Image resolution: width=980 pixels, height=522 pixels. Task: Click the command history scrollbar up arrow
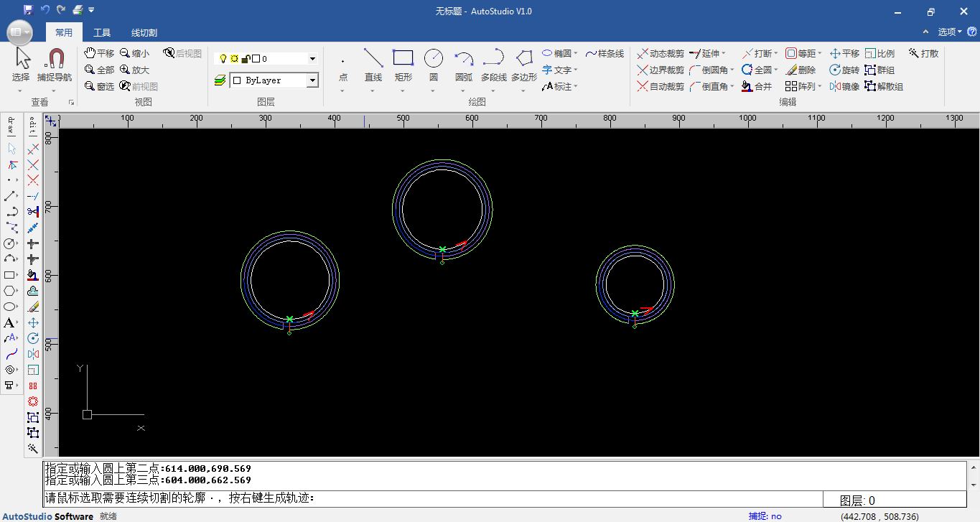(973, 467)
